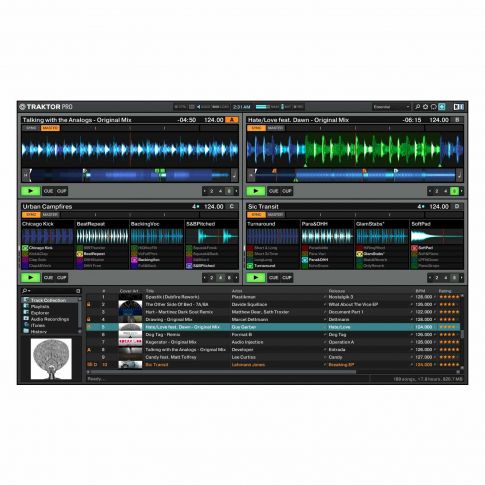Click the note icon right of Deck B stripe
485x485 pixels.
(459, 175)
